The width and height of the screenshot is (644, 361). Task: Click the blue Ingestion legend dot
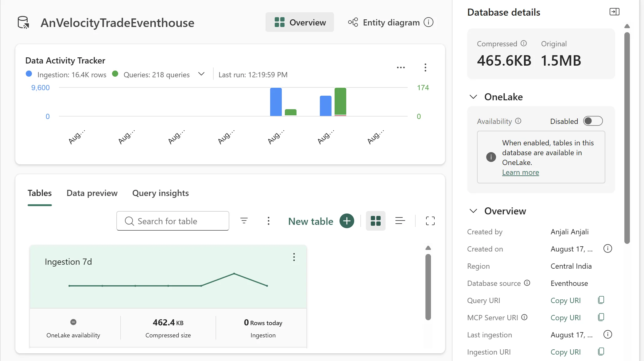point(29,74)
